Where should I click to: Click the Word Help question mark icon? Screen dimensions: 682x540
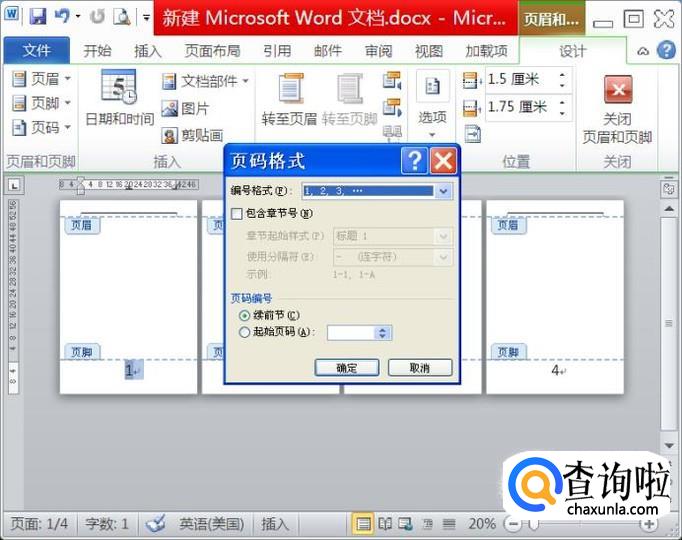666,50
